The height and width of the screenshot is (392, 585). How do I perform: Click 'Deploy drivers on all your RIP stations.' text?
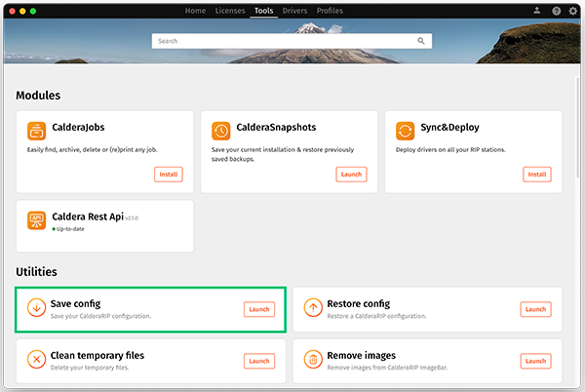coord(450,149)
